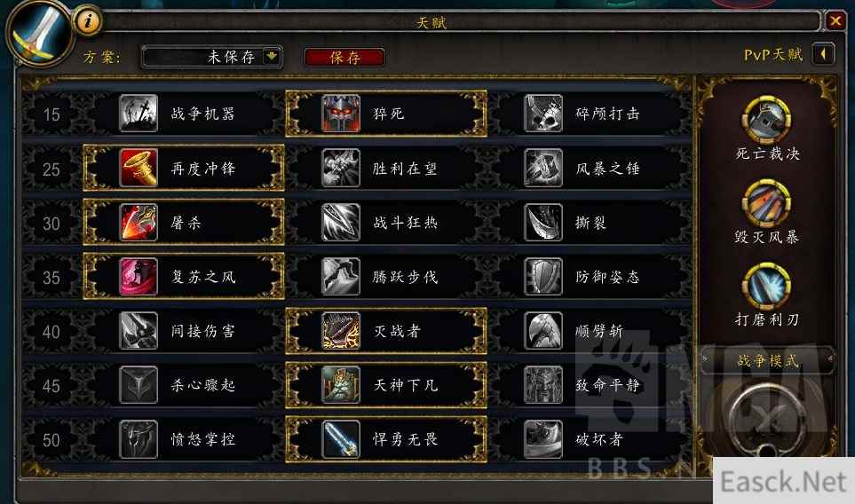Open the 打磨利刃 PvP talent slot
This screenshot has height=504, width=855.
tap(767, 286)
